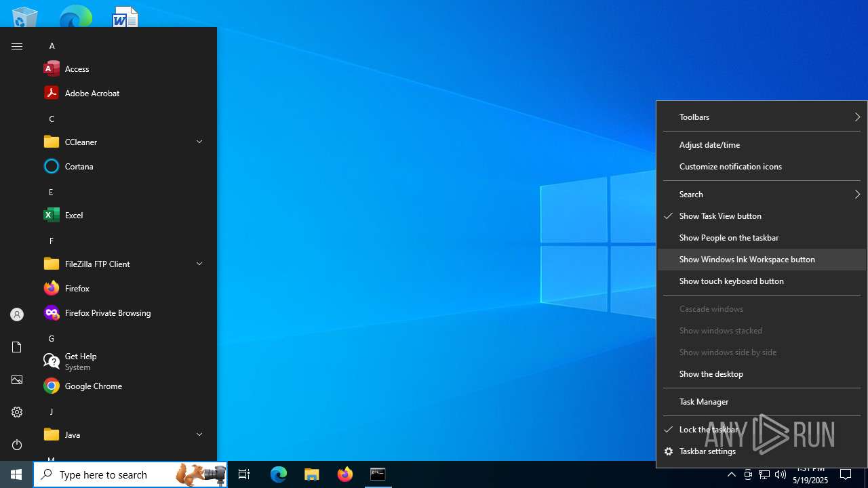Open the user account icon in Start
Viewport: 868px width, 488px height.
click(17, 314)
